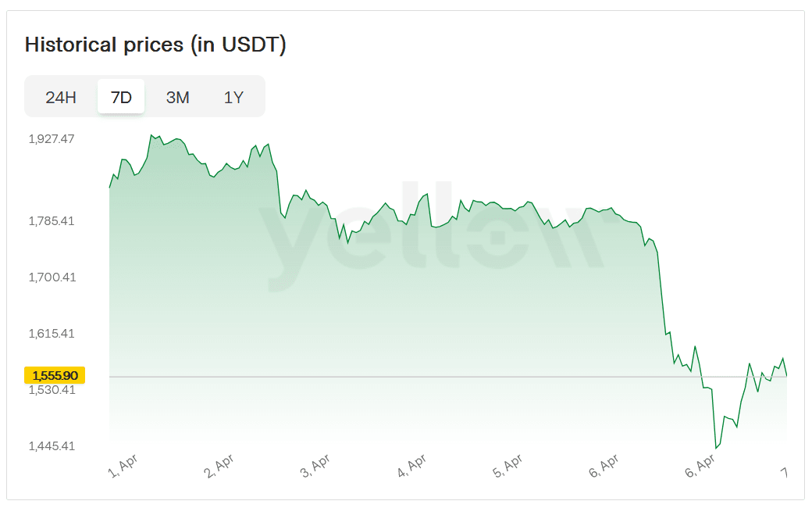Click the 1,785.41 y-axis price label

click(x=52, y=221)
